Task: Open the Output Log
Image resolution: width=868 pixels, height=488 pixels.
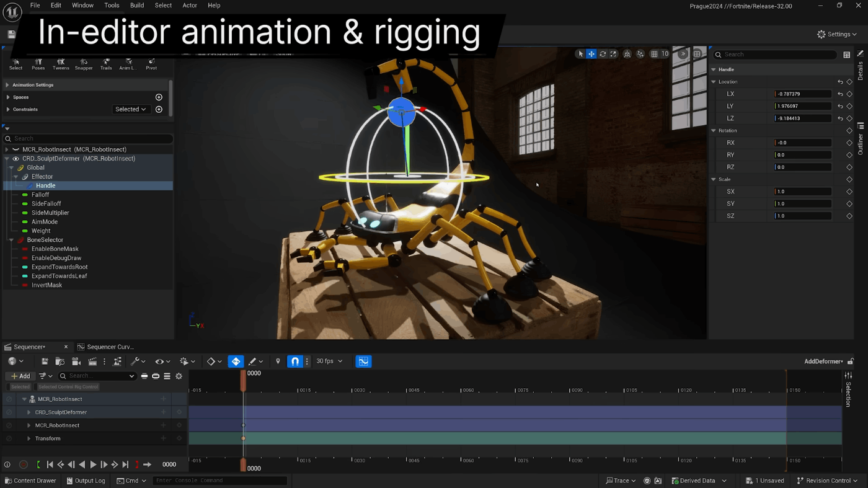Action: tap(86, 481)
